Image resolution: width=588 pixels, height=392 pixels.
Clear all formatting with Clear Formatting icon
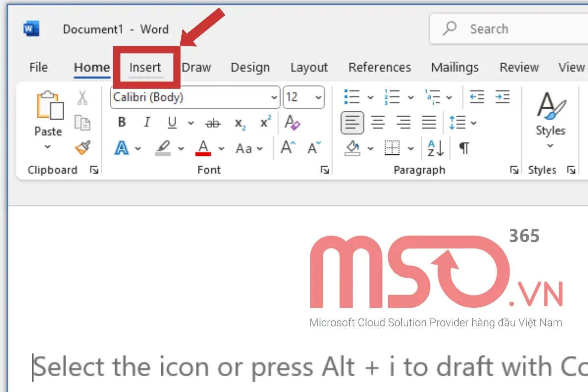292,123
